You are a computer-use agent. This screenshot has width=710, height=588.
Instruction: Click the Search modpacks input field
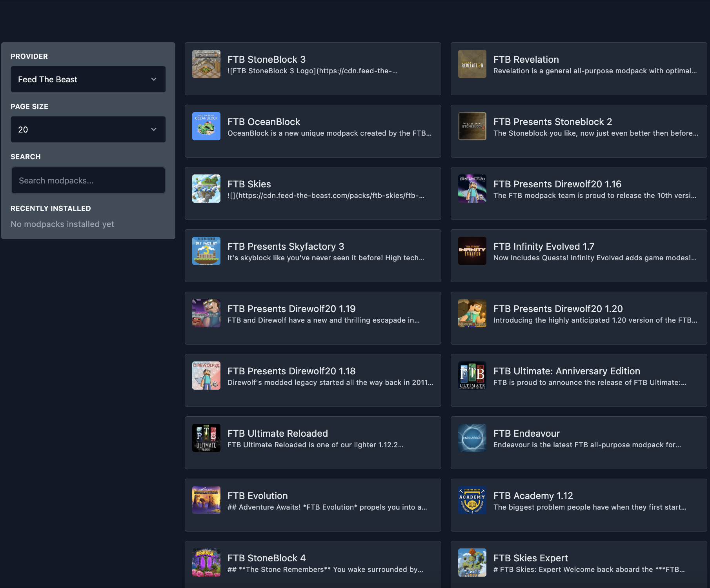(88, 180)
